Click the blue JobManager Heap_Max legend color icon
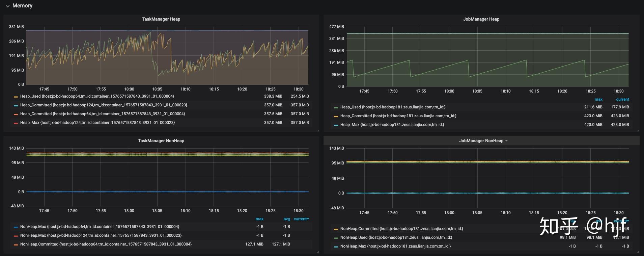The image size is (644, 256). [x=336, y=125]
